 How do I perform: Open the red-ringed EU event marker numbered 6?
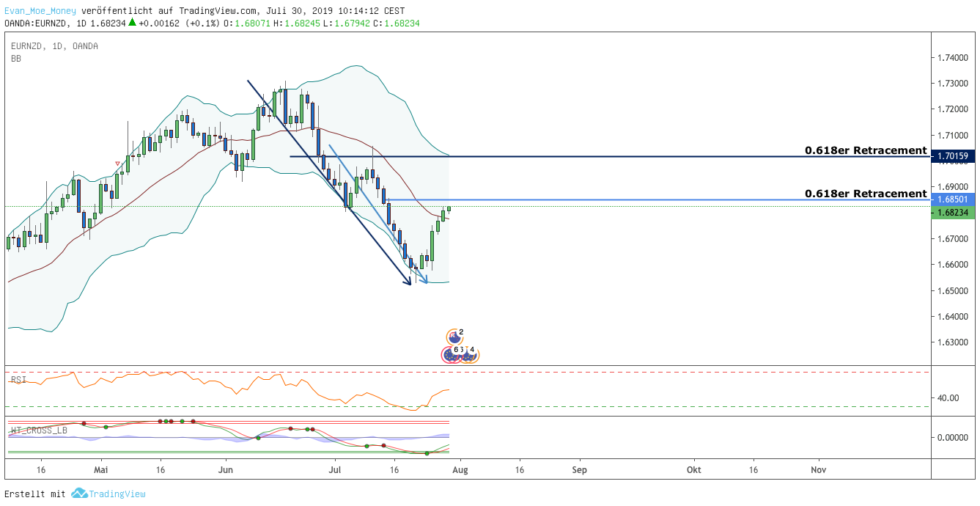pos(449,354)
